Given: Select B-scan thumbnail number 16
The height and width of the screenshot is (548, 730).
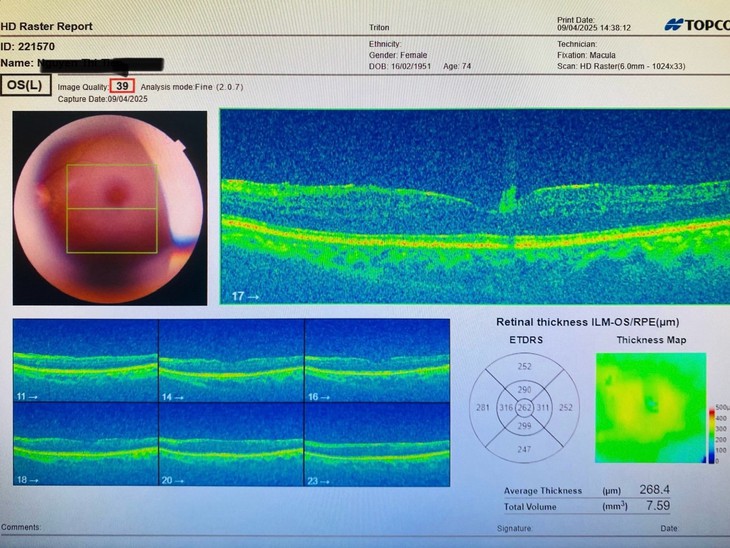Looking at the screenshot, I should (x=378, y=360).
